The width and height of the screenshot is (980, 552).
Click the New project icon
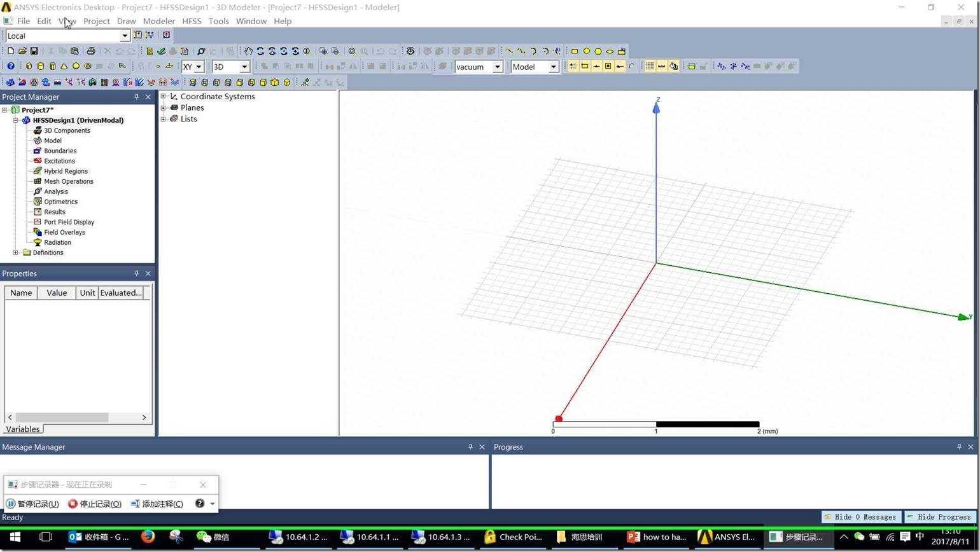coord(10,51)
